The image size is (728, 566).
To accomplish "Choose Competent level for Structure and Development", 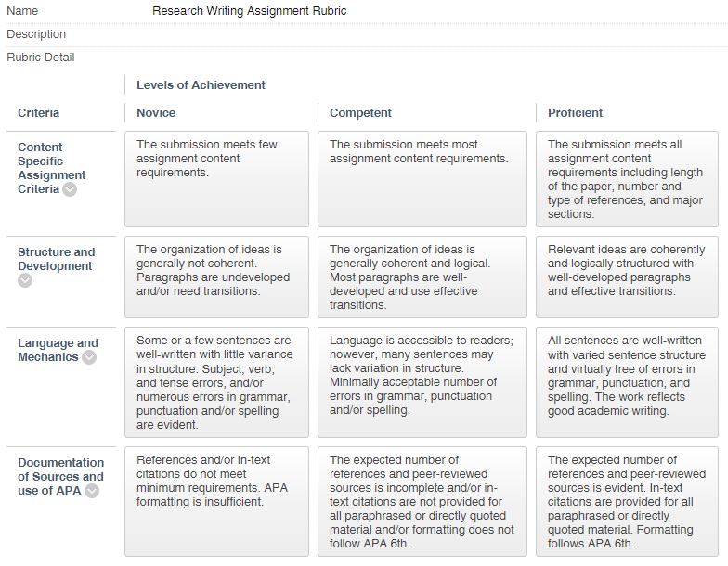I will click(x=422, y=277).
